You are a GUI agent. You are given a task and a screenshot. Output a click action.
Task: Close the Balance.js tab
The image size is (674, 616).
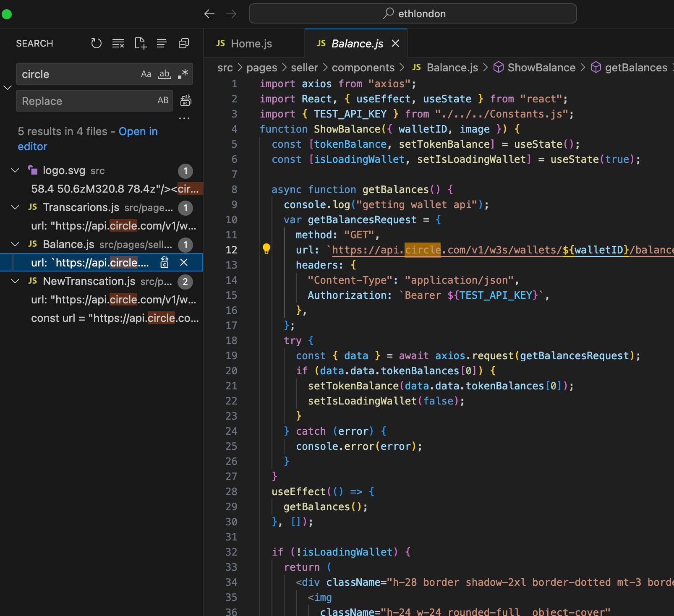point(395,43)
